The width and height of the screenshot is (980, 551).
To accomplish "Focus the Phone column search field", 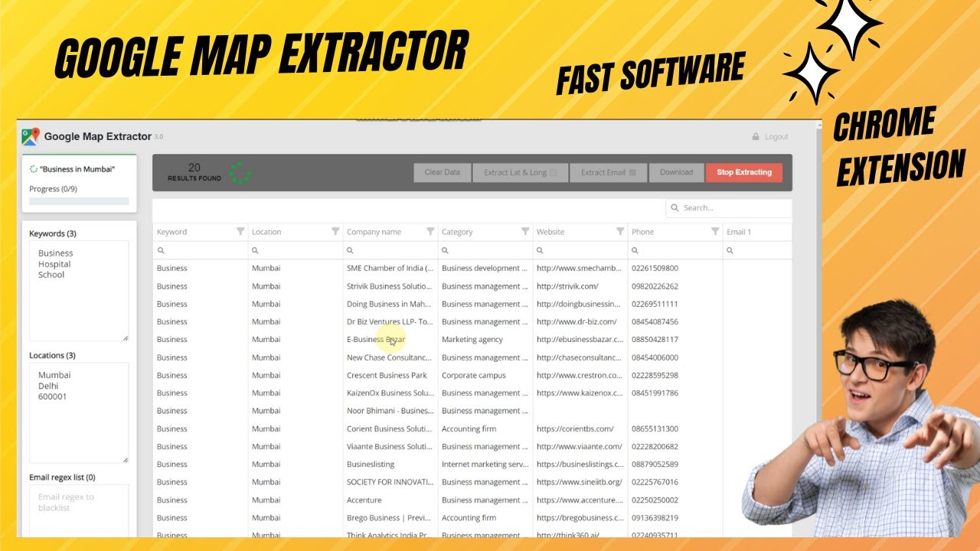I will (675, 250).
